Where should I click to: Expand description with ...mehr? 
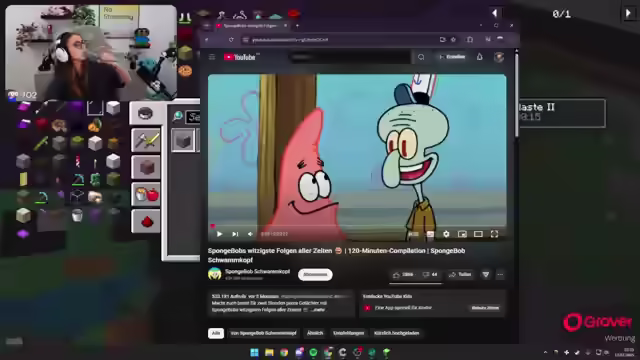(318, 310)
